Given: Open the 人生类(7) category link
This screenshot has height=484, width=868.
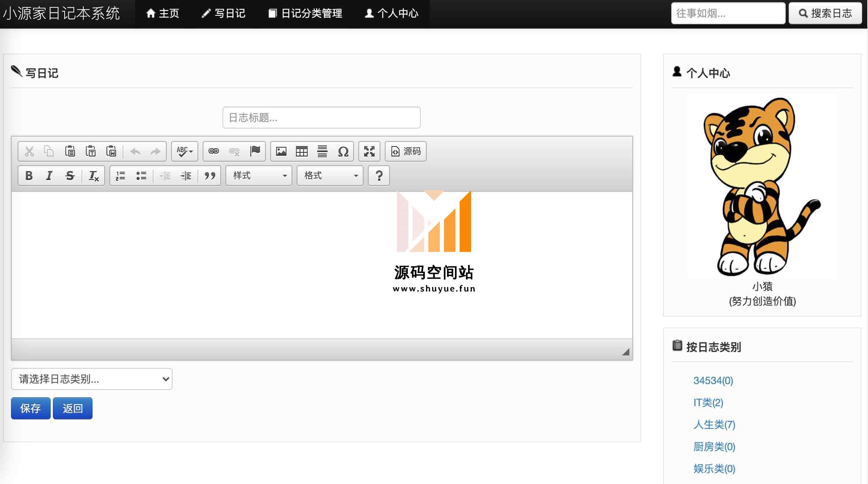Looking at the screenshot, I should tap(715, 425).
